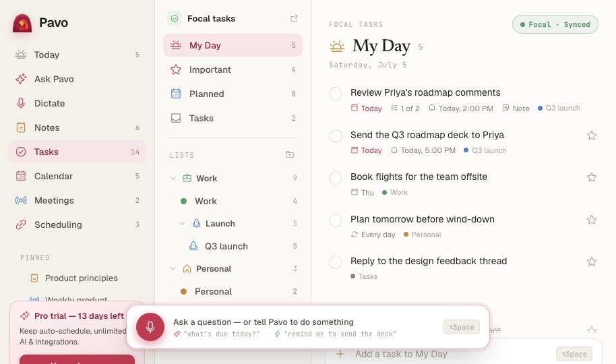Star Plan tomorrow before wind-down
This screenshot has width=616, height=364.
pyautogui.click(x=592, y=220)
